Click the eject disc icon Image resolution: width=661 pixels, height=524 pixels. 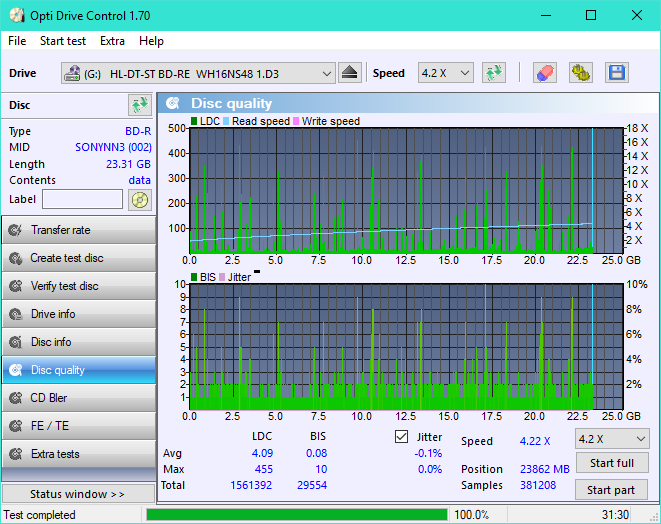point(349,73)
